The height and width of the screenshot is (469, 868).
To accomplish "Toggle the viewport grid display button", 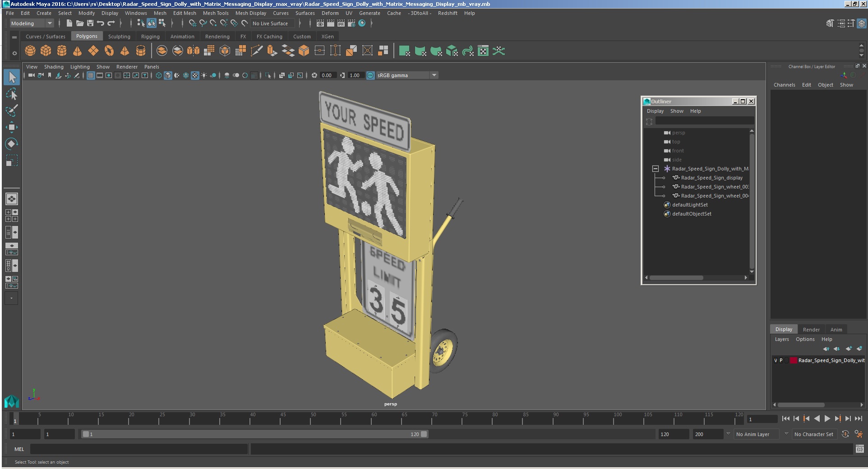I will pos(91,75).
